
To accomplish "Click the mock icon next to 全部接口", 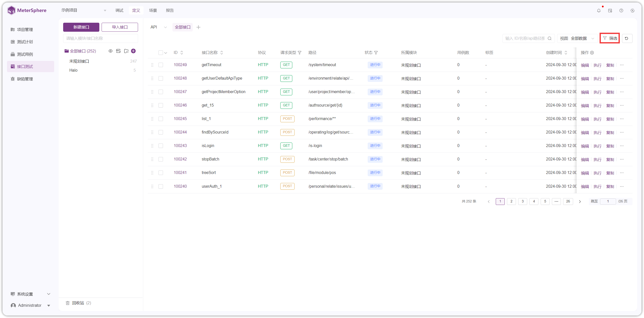I will [118, 51].
